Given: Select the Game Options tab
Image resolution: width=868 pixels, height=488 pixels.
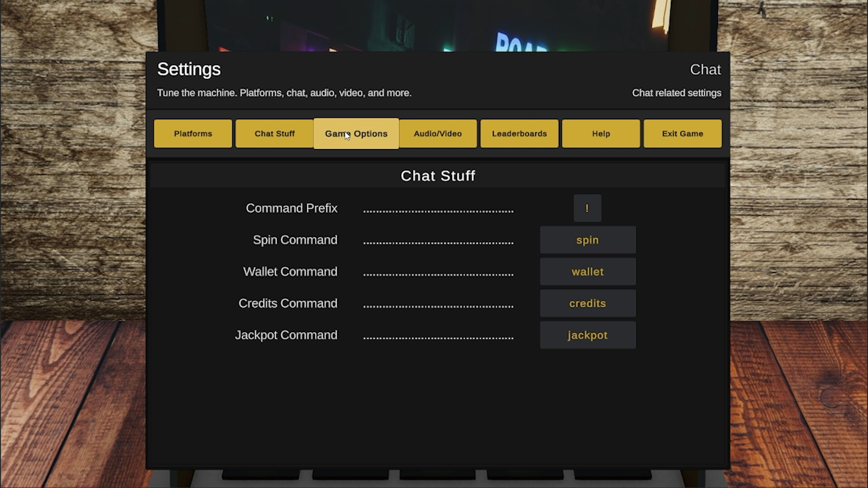Looking at the screenshot, I should [x=356, y=133].
